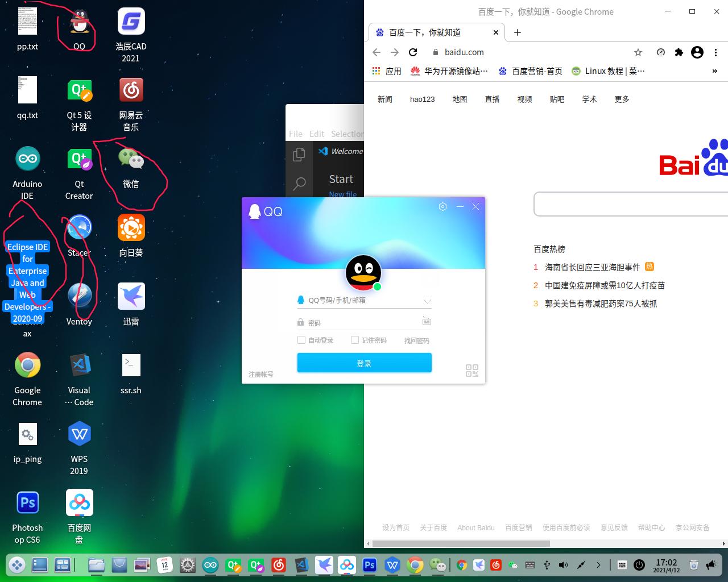Open a new Chrome tab with plus button
This screenshot has height=582, width=728.
[x=517, y=32]
